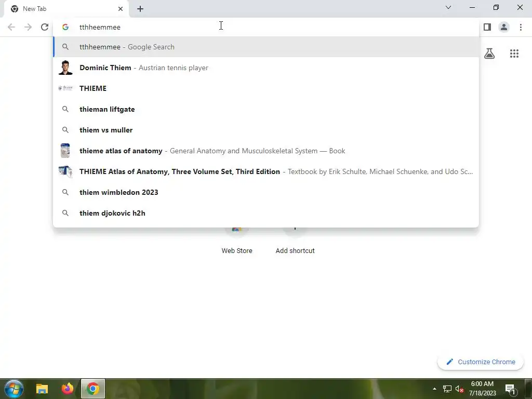The image size is (532, 399).
Task: Pick the THIEME Atlas Three Volume Set suggestion
Action: pos(266,171)
